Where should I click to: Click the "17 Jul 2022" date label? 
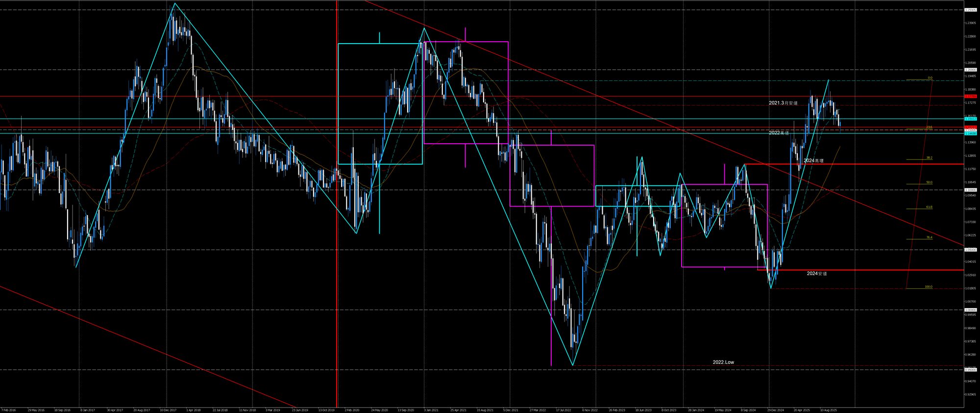tap(564, 410)
